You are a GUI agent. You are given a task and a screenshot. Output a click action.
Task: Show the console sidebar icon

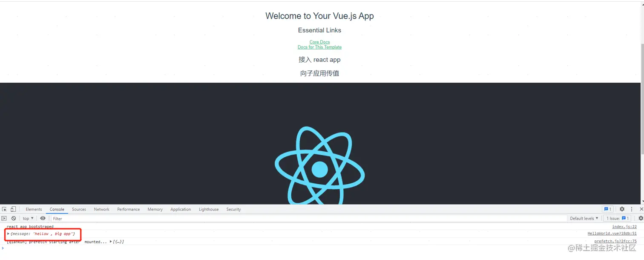click(x=4, y=218)
